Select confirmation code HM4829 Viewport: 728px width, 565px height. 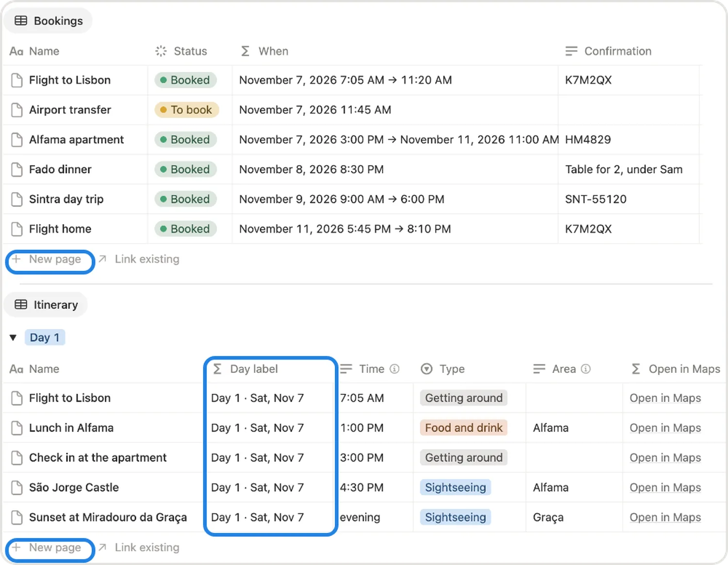click(588, 140)
